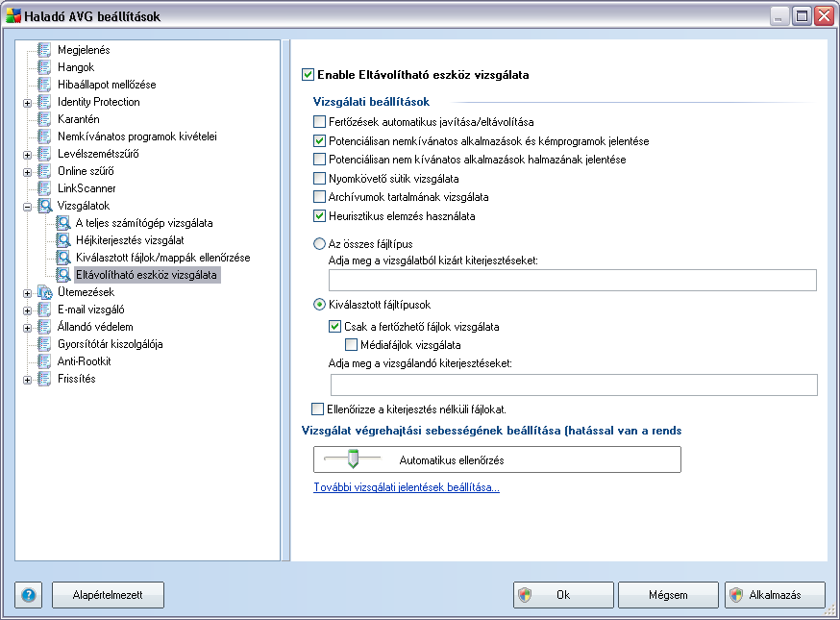Expand the Identity Protection node
The image size is (840, 620).
click(x=27, y=103)
